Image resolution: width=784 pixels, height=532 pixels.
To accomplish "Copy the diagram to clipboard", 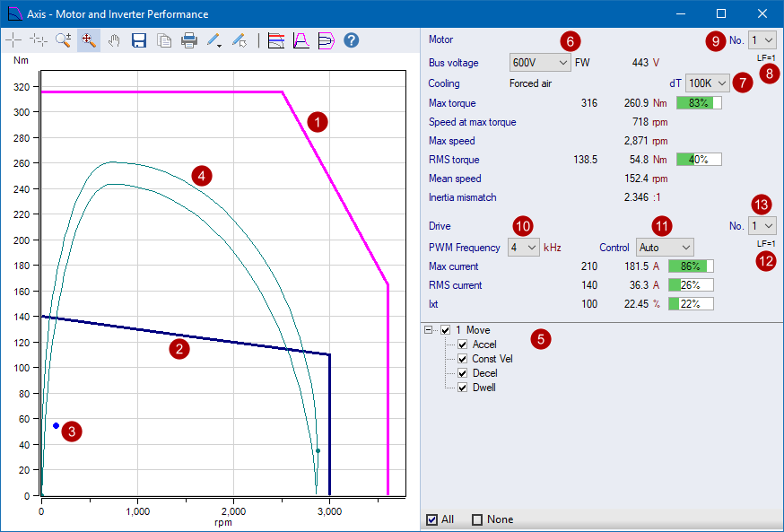I will [163, 39].
